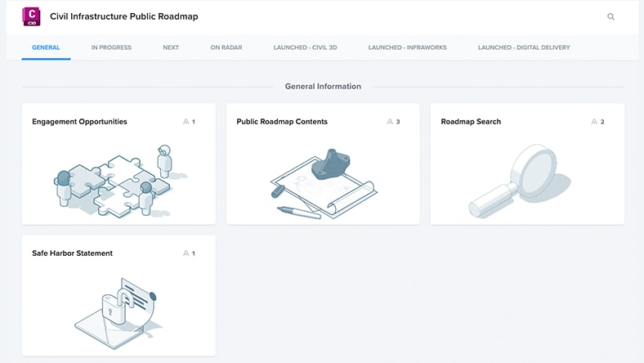Select the Launched - InfraWorks tab
The height and width of the screenshot is (363, 644).
point(407,47)
